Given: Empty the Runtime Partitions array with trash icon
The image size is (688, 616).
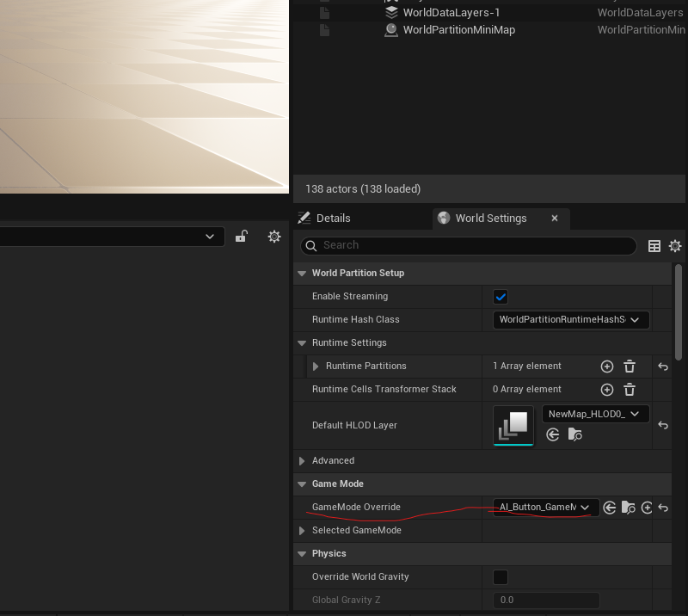Looking at the screenshot, I should (x=630, y=367).
